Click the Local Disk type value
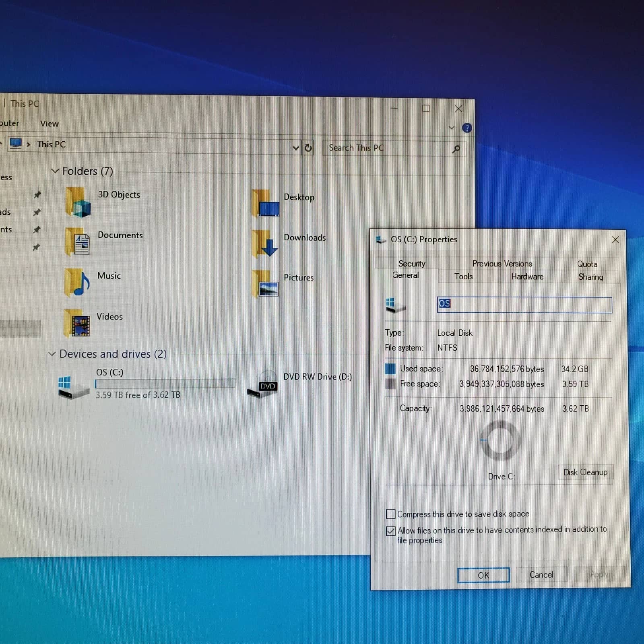 point(455,333)
